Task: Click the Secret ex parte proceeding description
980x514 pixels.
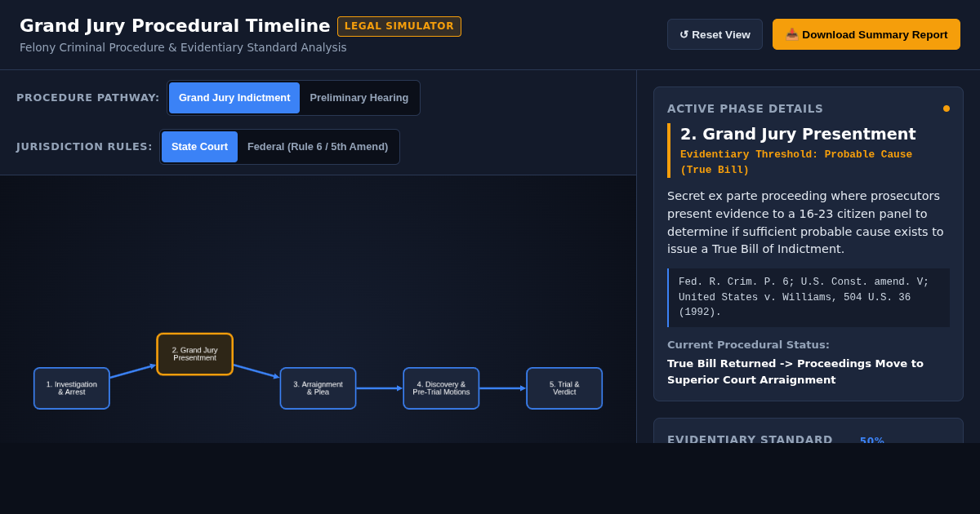Action: coord(805,223)
